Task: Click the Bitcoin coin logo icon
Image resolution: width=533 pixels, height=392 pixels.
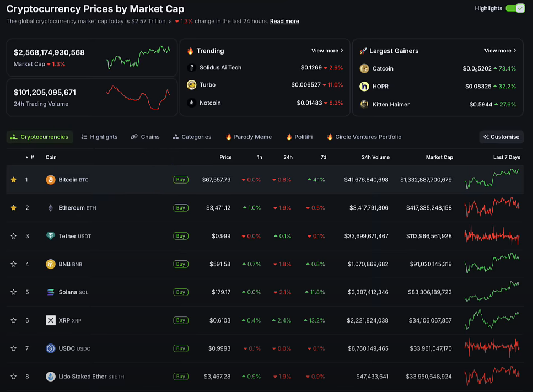Action: pos(50,180)
